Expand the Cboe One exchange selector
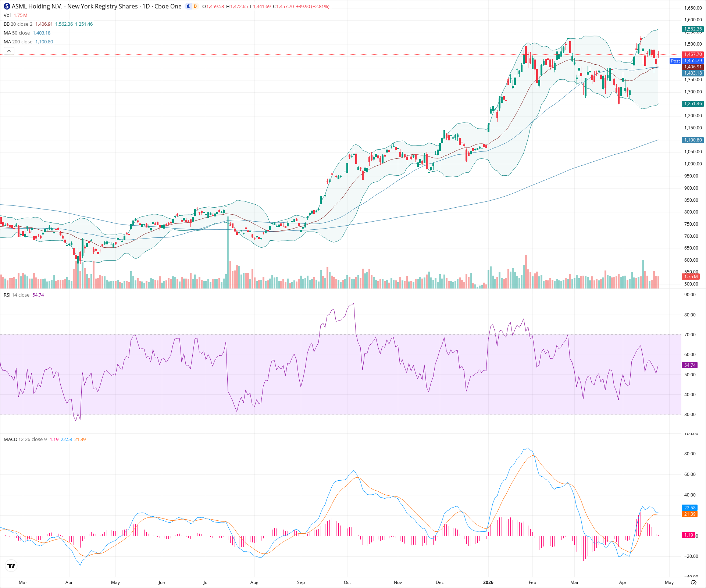This screenshot has width=706, height=588. [x=167, y=6]
